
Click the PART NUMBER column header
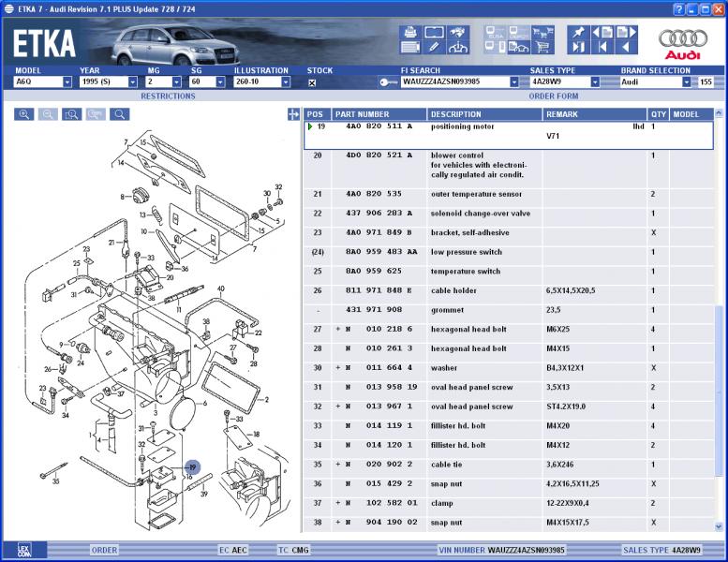tap(362, 114)
